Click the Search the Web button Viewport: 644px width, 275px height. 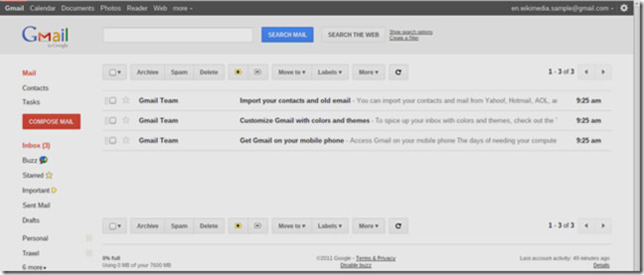click(x=353, y=35)
